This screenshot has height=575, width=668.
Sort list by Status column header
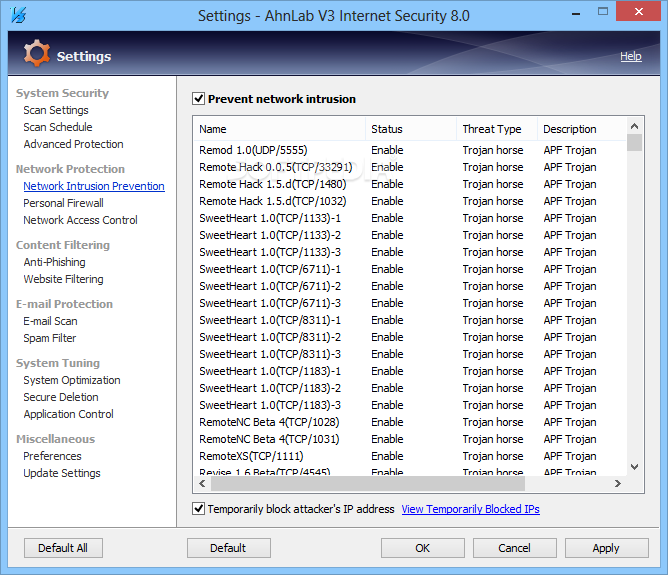pyautogui.click(x=411, y=129)
